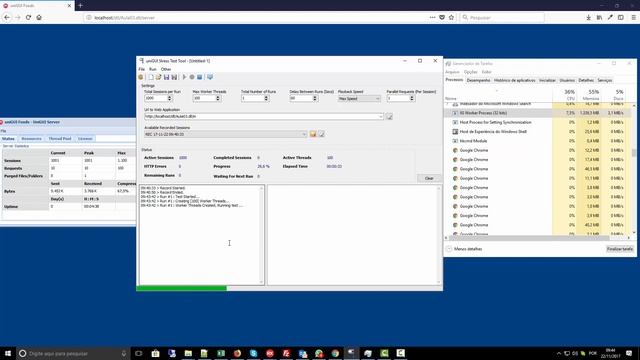
Task: Click Delay Between Runs spinner arrows
Action: [315, 98]
